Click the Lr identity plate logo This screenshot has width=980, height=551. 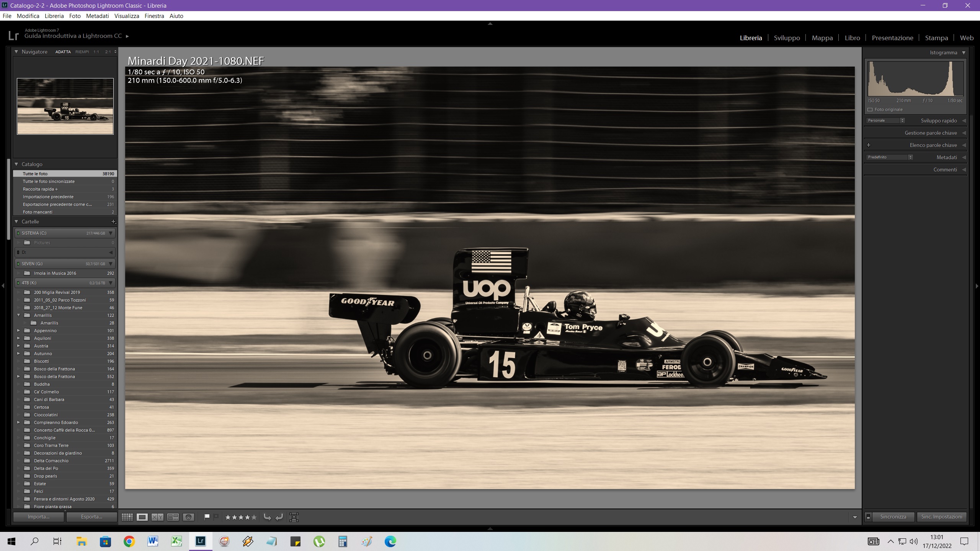pos(13,36)
